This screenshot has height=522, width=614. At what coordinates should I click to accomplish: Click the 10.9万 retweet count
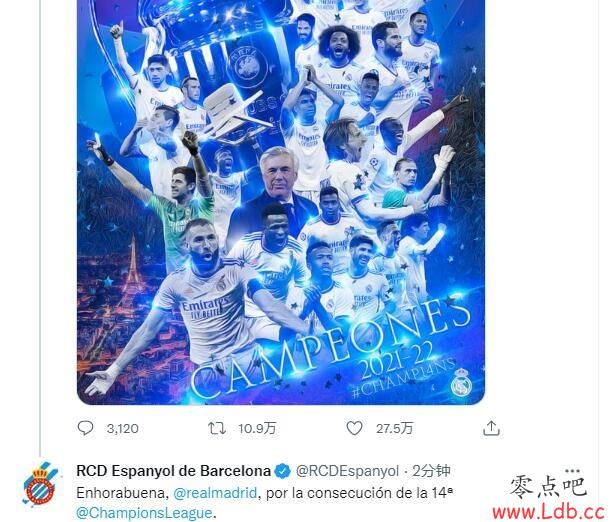pos(257,428)
